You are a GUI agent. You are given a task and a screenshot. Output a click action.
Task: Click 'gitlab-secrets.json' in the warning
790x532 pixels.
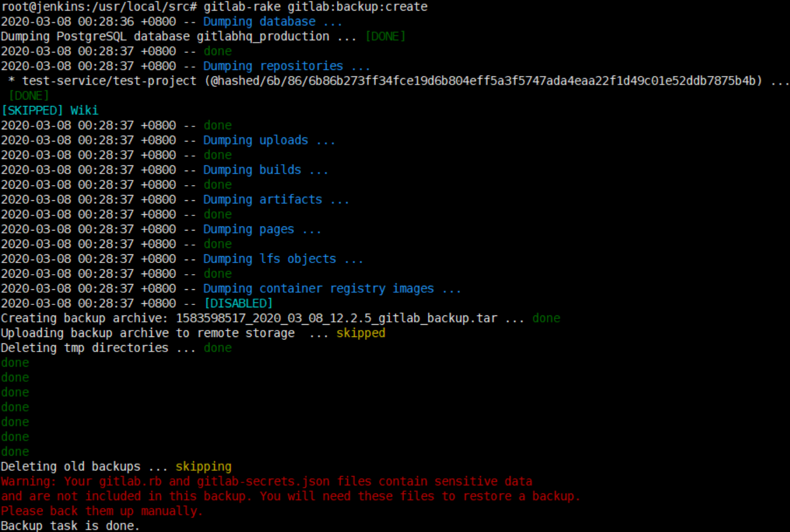click(263, 481)
